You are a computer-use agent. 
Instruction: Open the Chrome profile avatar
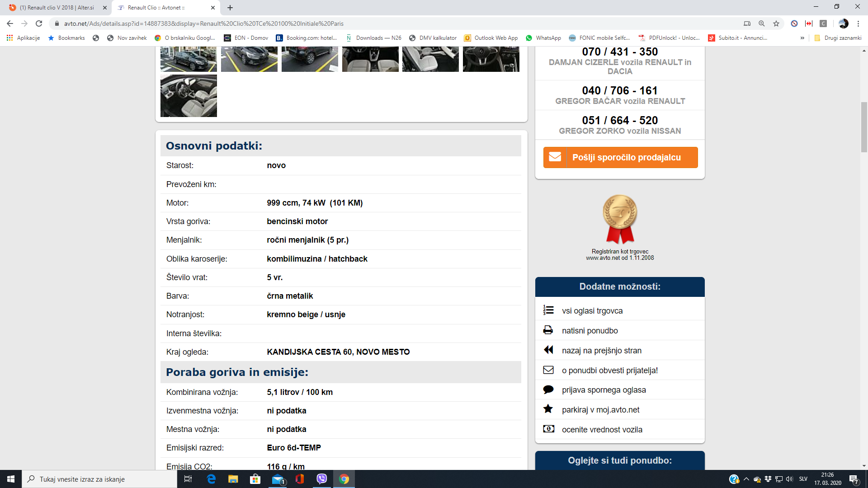(844, 23)
